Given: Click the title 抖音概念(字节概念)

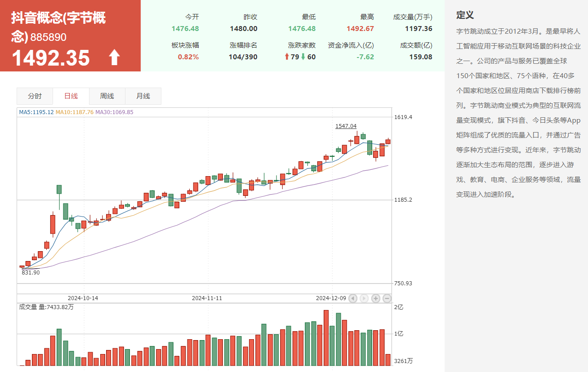Looking at the screenshot, I should pyautogui.click(x=58, y=27).
